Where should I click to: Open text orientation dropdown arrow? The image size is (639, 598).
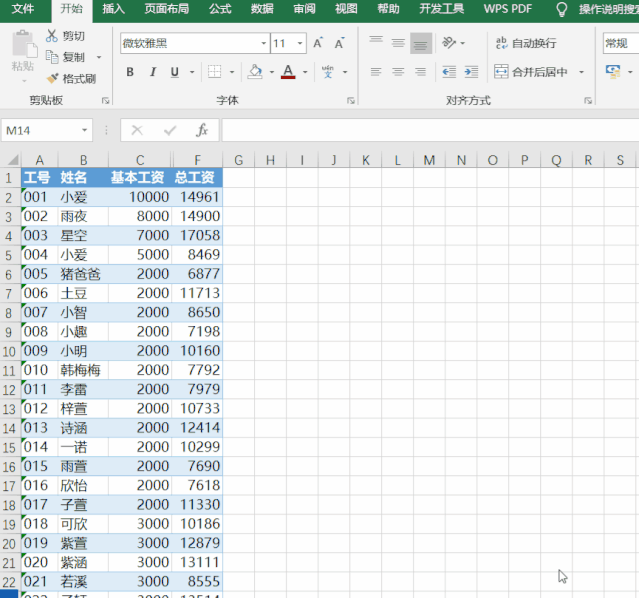tap(463, 43)
